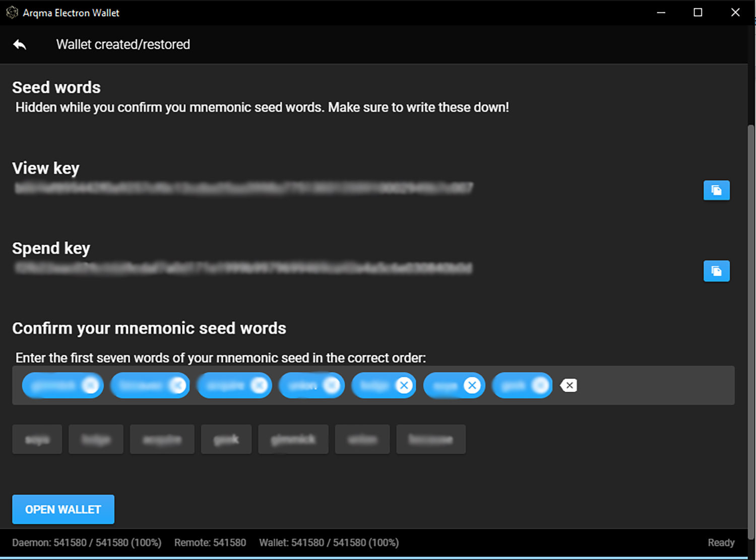Go back using the arrow icon
Screen dimensions: 756x560
[x=20, y=44]
